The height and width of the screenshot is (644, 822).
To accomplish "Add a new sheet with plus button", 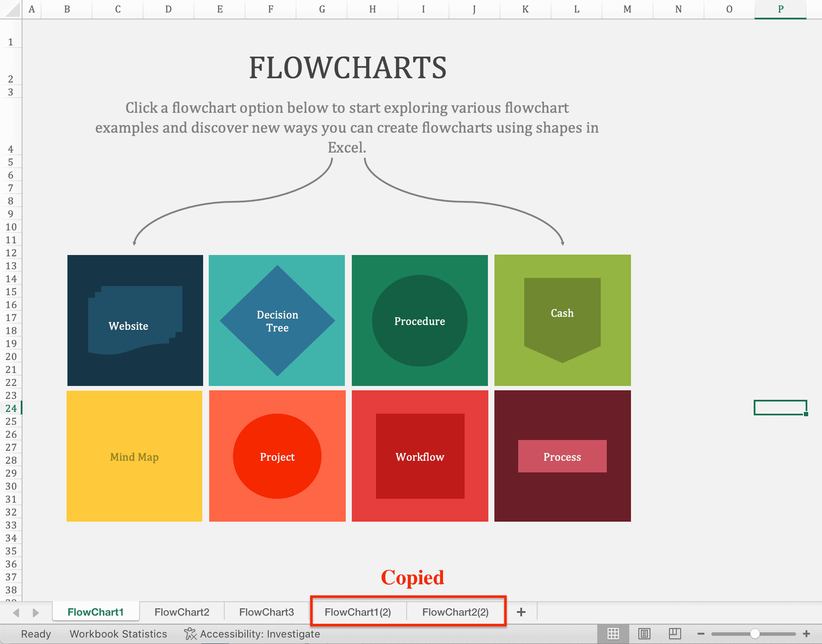I will pyautogui.click(x=521, y=612).
